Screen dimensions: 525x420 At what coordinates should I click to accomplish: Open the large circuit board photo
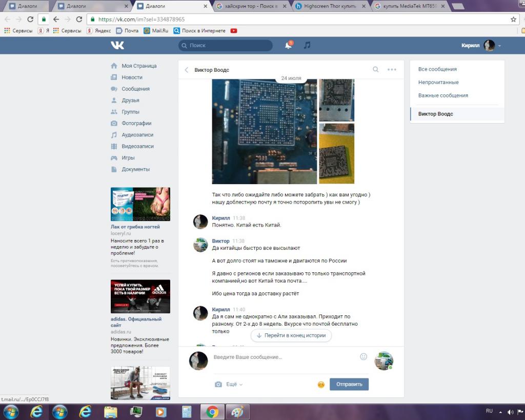(x=264, y=131)
